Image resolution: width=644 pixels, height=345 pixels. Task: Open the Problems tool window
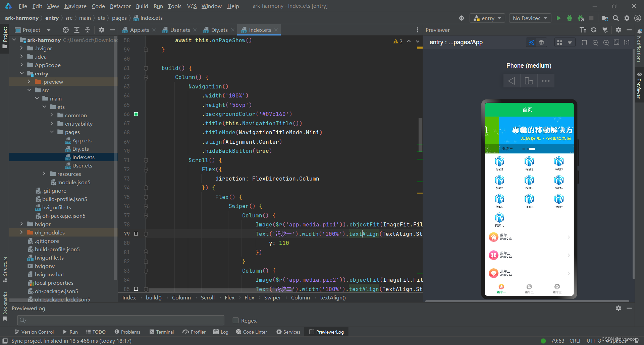127,332
